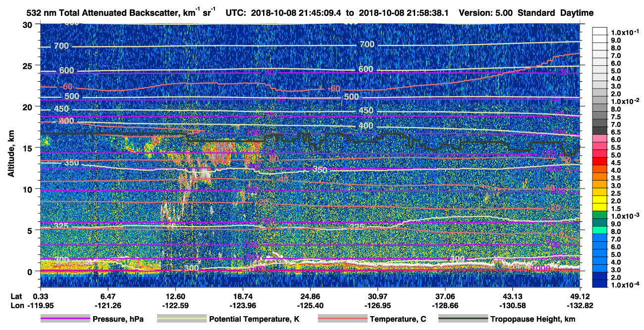Click longitude value '-130.58'
644x330 pixels.
(513, 306)
